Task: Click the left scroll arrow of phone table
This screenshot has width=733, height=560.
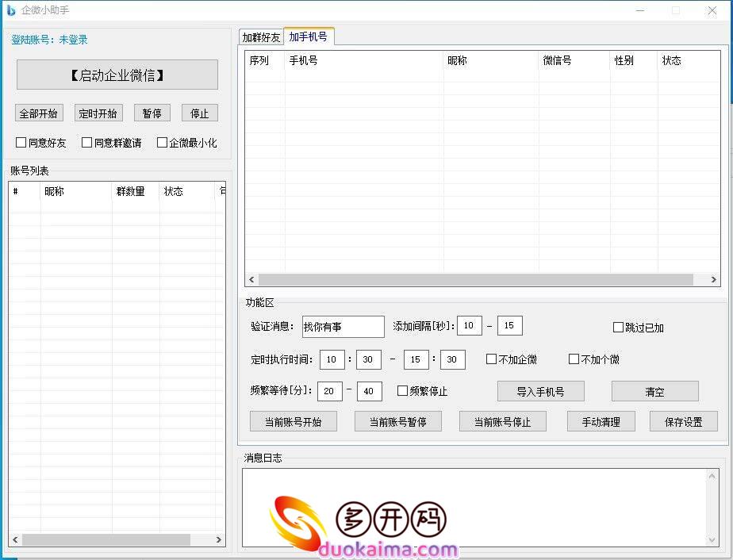Action: tap(251, 280)
